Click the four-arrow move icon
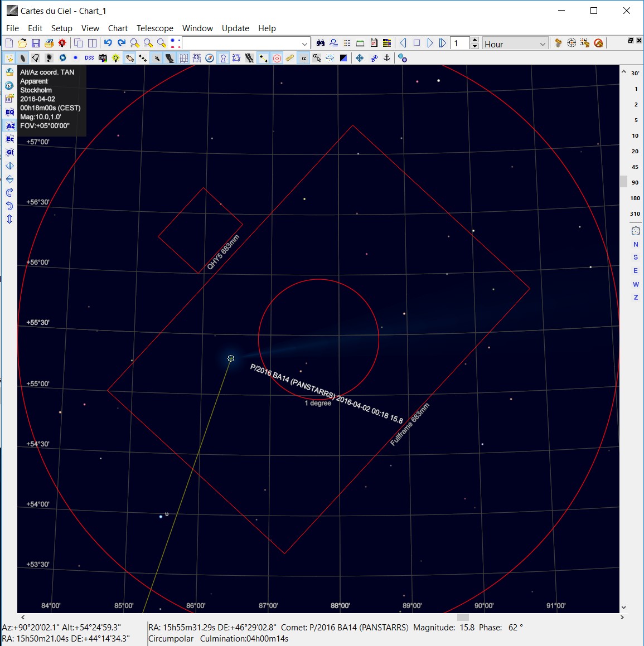Image resolution: width=644 pixels, height=646 pixels. [360, 58]
